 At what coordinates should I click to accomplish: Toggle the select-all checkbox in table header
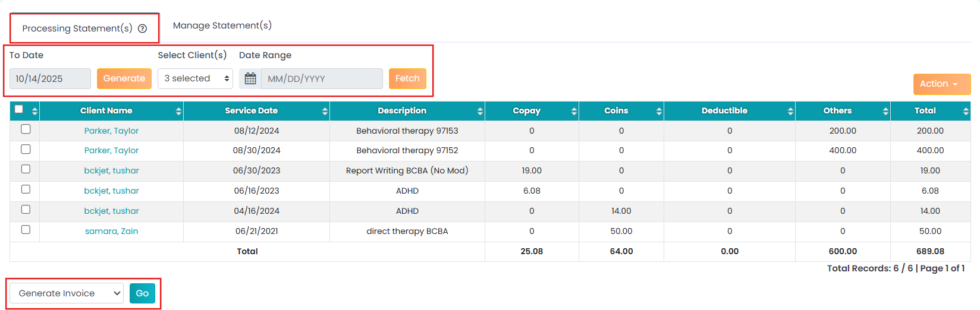click(x=19, y=109)
